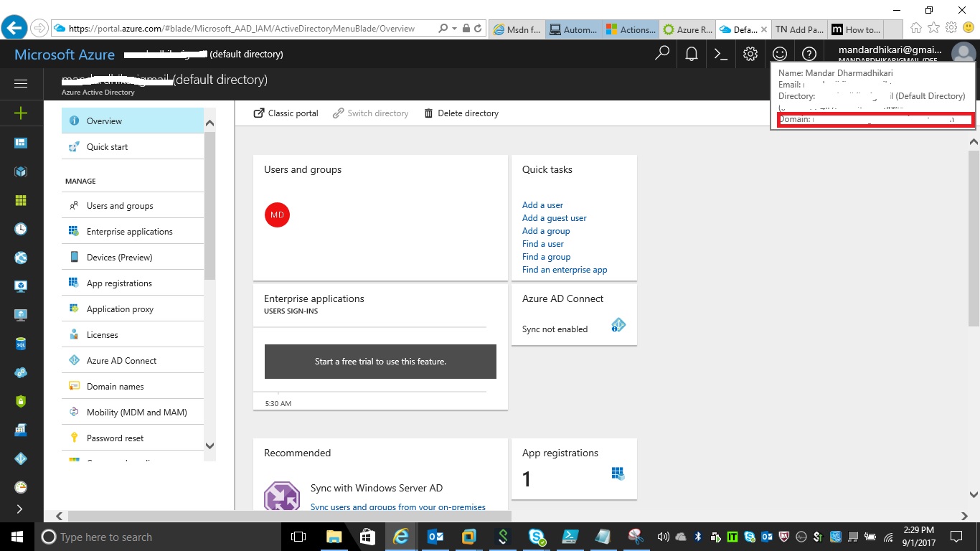980x551 pixels.
Task: Open the Dashboard icon in left sidebar
Action: pyautogui.click(x=21, y=143)
